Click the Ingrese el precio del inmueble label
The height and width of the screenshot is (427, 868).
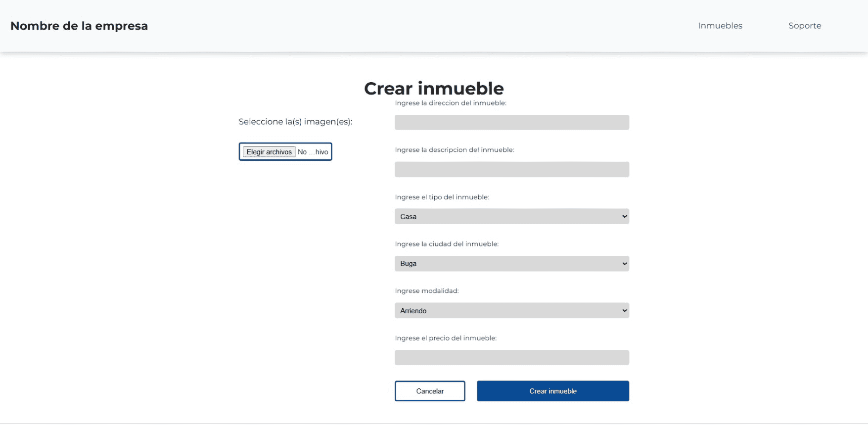[x=446, y=338]
